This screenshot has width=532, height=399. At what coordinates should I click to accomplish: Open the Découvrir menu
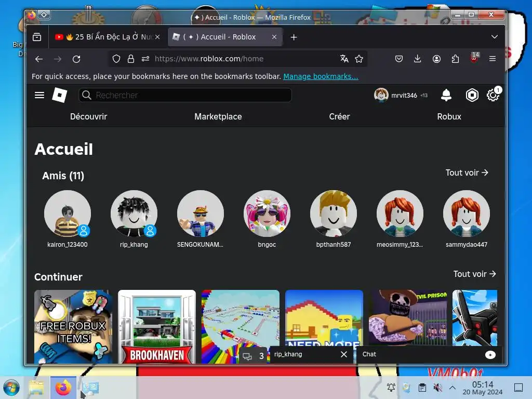[88, 117]
